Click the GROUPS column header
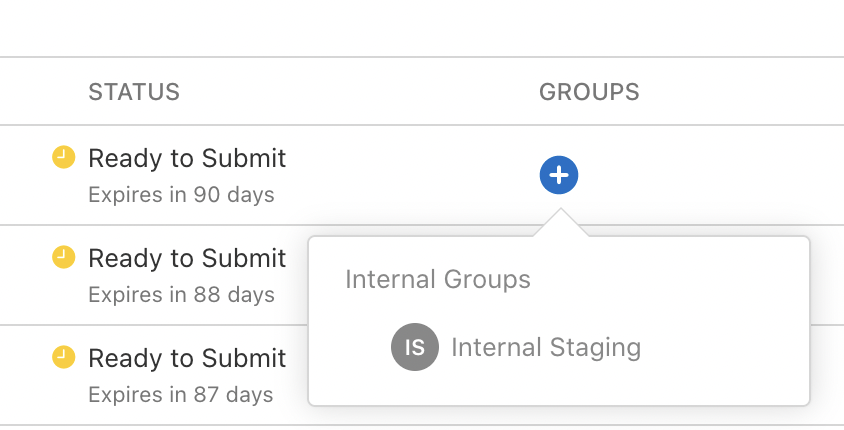This screenshot has width=844, height=430. pyautogui.click(x=589, y=93)
